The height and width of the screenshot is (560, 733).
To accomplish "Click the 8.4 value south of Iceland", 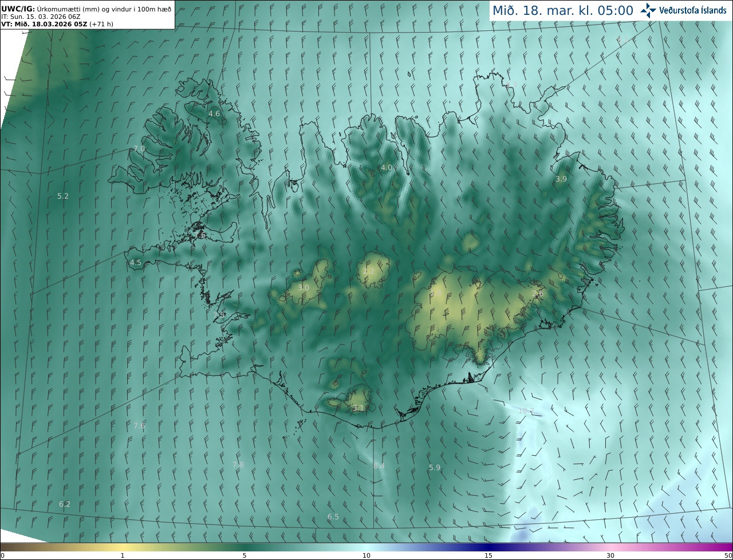I will (x=379, y=466).
